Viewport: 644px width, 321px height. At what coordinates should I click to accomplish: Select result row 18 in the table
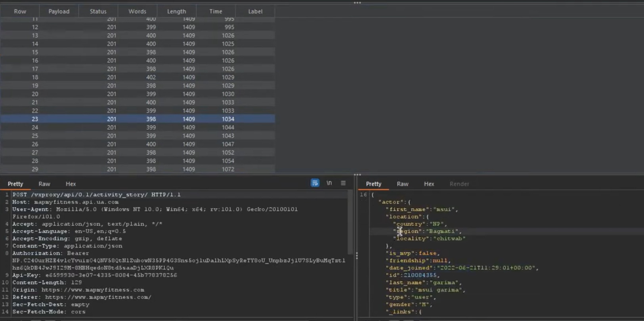(x=137, y=77)
